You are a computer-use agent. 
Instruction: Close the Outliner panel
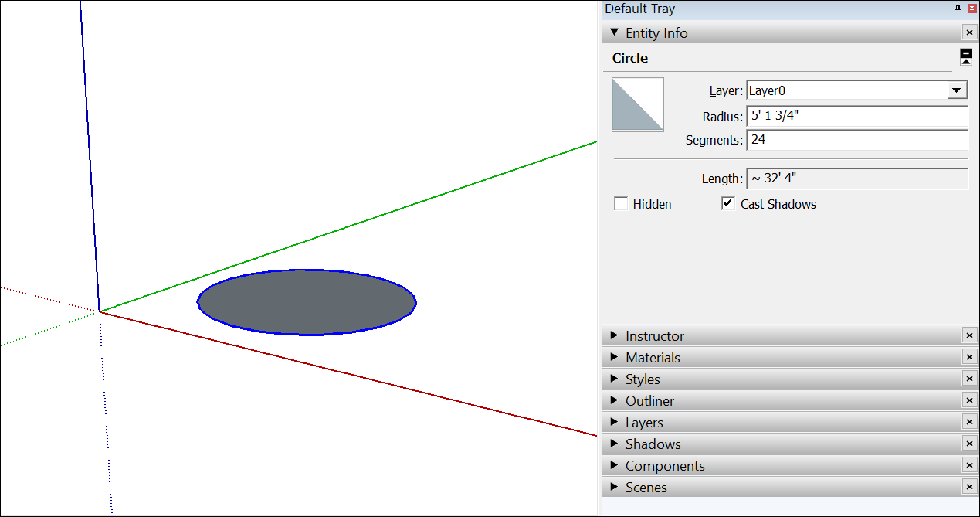(x=969, y=400)
